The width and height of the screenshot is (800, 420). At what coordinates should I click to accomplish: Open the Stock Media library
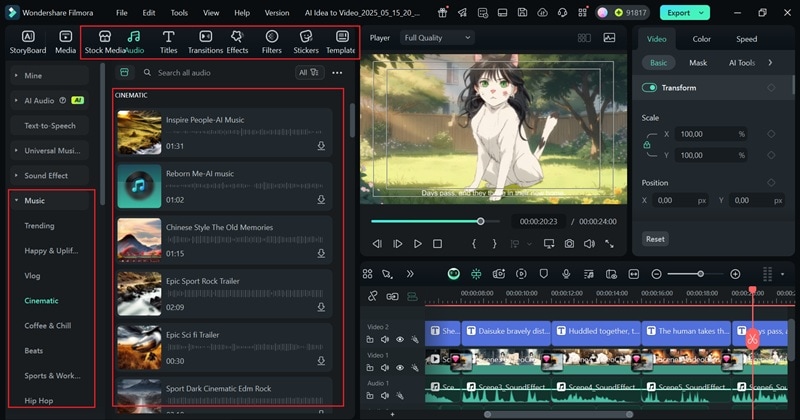click(x=105, y=42)
